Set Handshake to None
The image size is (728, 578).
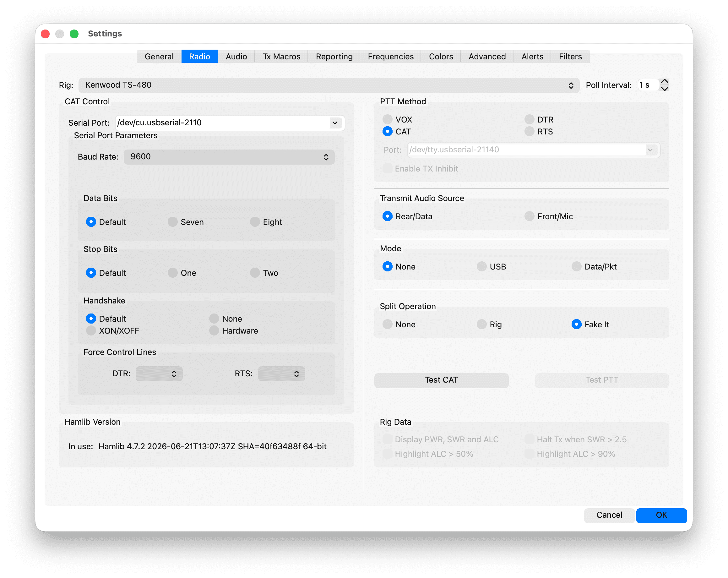point(225,319)
